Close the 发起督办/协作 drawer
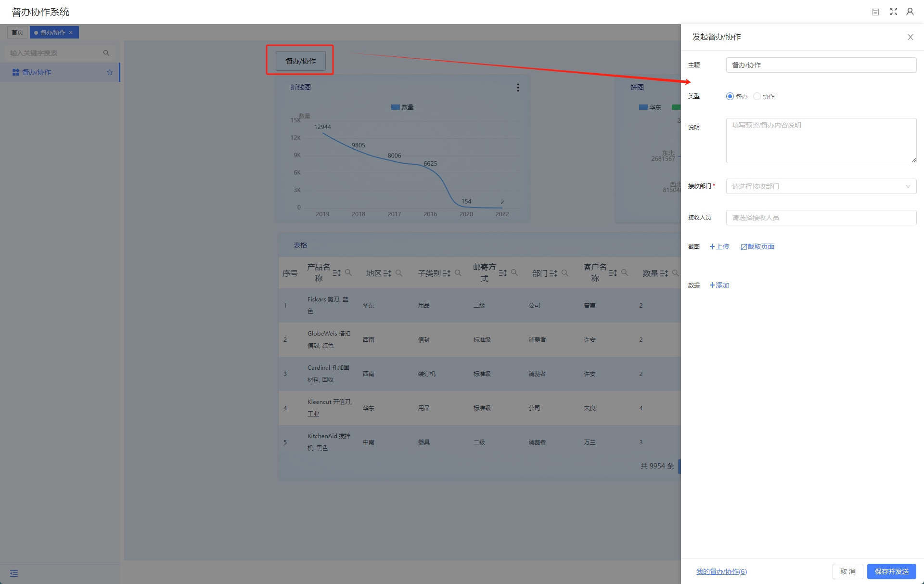924x584 pixels. click(x=911, y=37)
